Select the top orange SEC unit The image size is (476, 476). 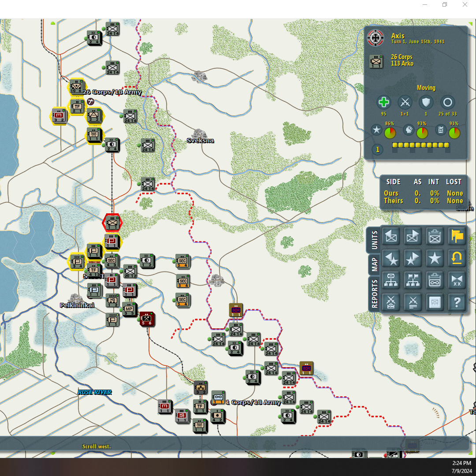point(183,261)
